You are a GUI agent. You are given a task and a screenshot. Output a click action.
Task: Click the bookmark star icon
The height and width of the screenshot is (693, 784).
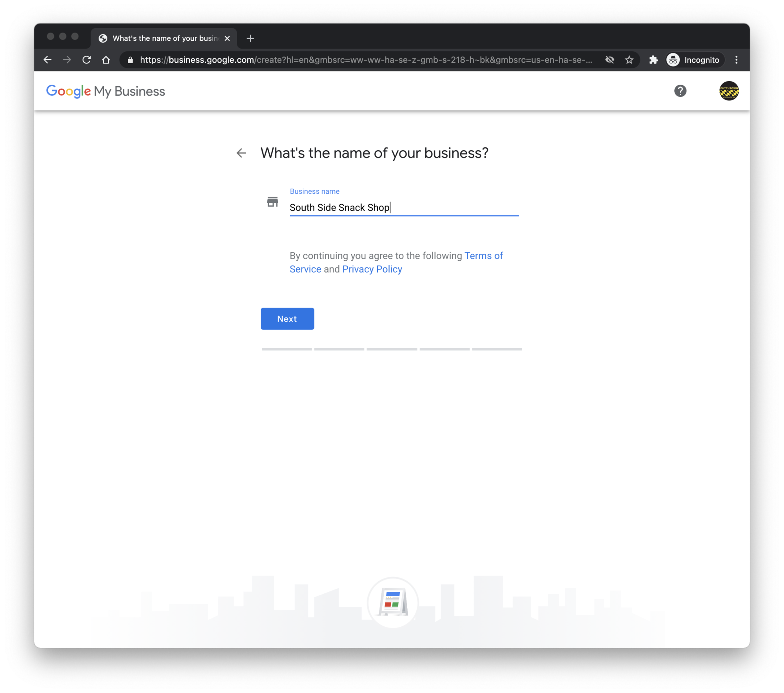pos(629,60)
